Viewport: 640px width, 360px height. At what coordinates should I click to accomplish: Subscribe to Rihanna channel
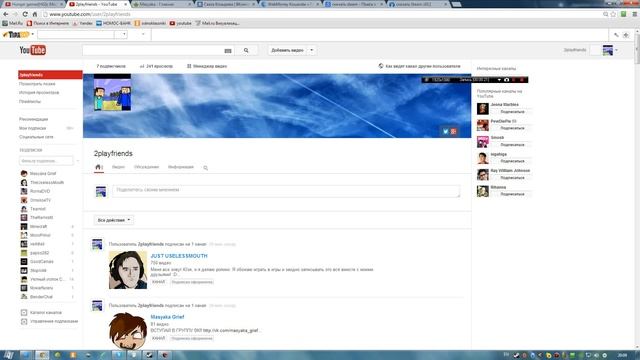[x=512, y=194]
